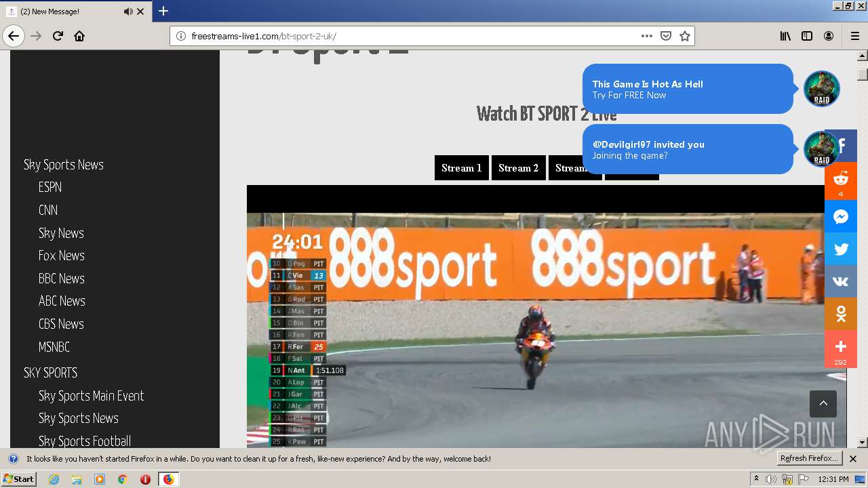Launch Internet Explorer from taskbar
This screenshot has width=868, height=488.
[x=54, y=479]
